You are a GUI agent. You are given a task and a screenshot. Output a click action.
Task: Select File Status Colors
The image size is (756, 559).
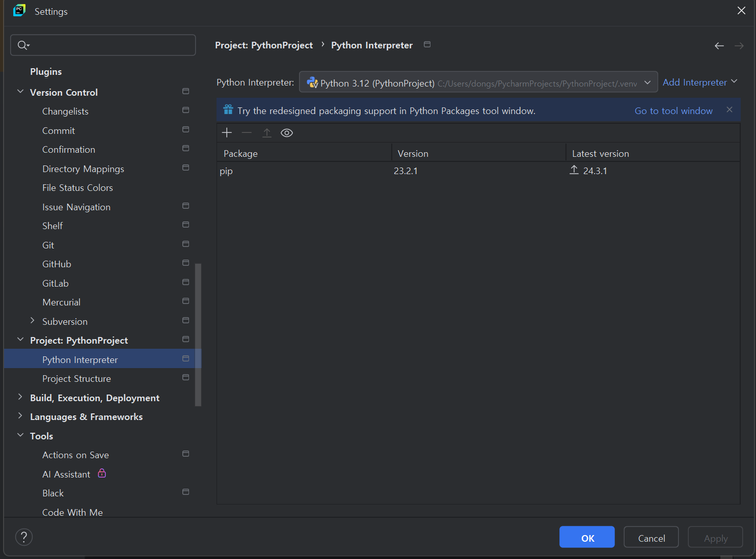click(x=77, y=188)
